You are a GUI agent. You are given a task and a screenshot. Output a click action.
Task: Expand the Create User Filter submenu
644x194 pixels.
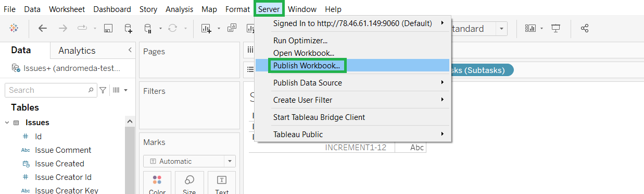pos(352,100)
